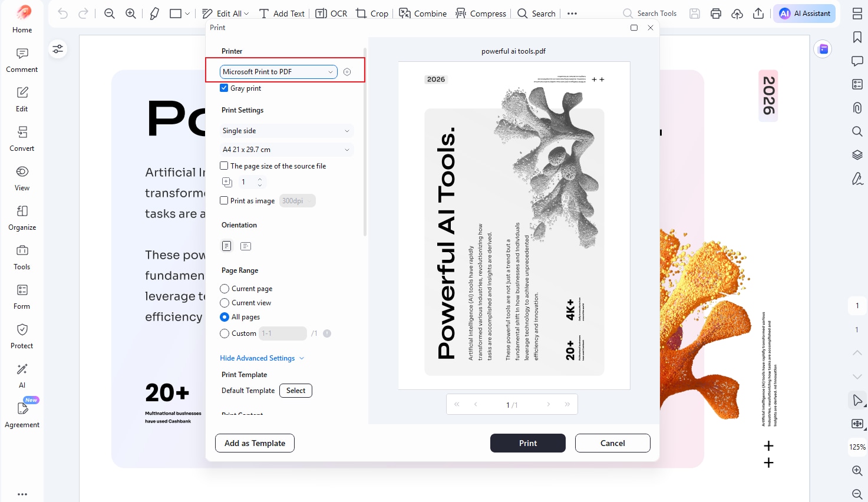The width and height of the screenshot is (868, 502).
Task: Click the Print button
Action: [528, 443]
